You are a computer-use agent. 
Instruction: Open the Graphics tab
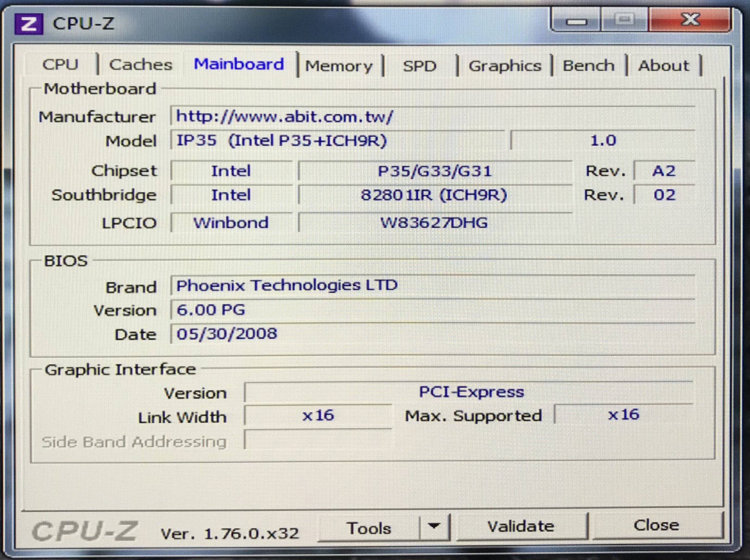[505, 66]
